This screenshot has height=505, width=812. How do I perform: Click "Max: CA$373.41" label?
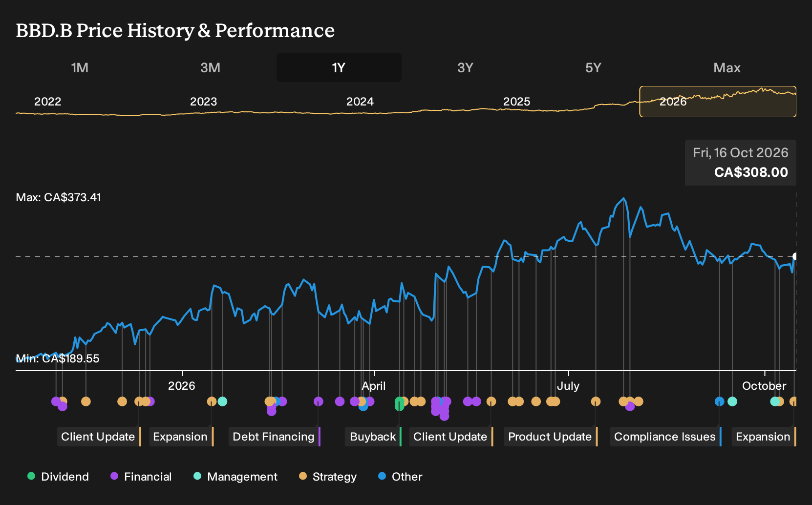pyautogui.click(x=59, y=197)
